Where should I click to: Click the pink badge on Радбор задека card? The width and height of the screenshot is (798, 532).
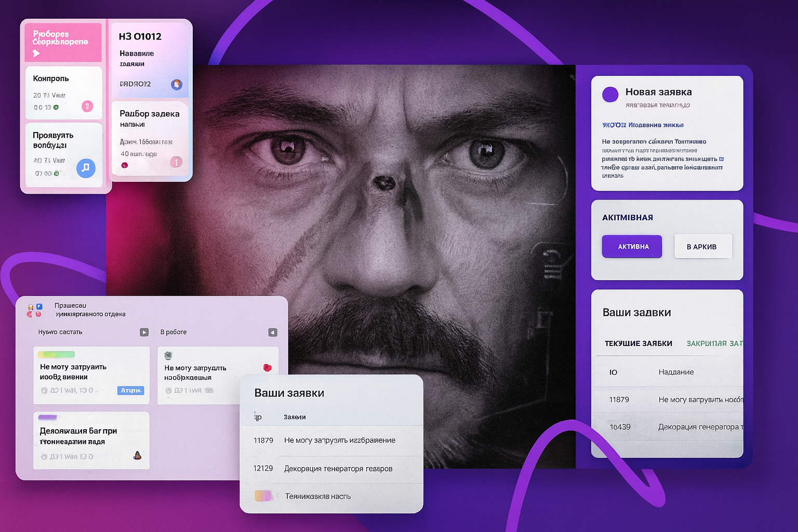pos(176,162)
